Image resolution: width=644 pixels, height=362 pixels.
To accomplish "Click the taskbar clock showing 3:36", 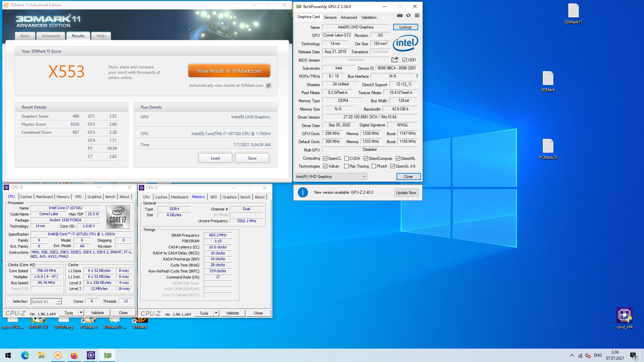I will pyautogui.click(x=615, y=355).
